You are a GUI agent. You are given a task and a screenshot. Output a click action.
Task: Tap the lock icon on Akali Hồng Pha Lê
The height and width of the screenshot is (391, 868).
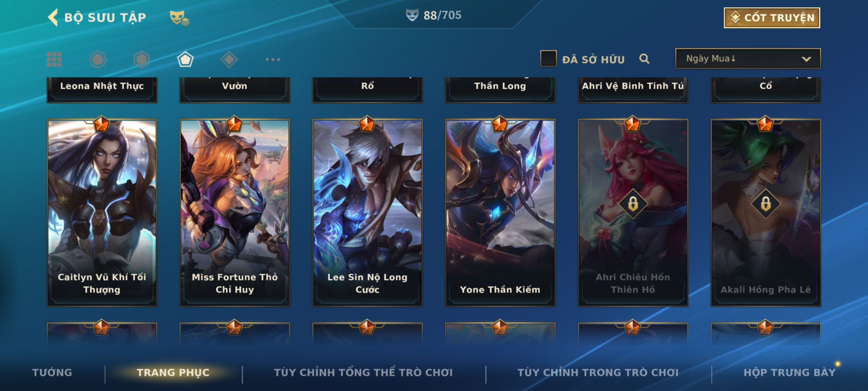(766, 203)
